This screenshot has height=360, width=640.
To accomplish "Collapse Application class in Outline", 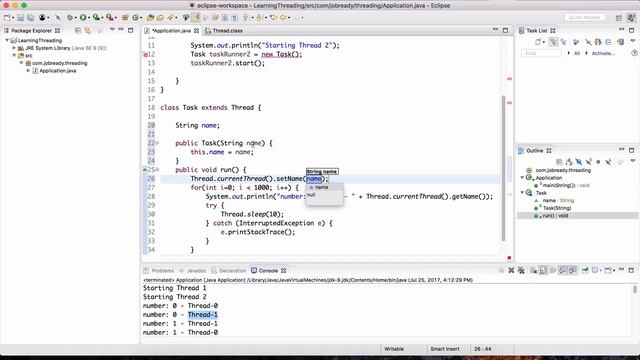I will (522, 178).
